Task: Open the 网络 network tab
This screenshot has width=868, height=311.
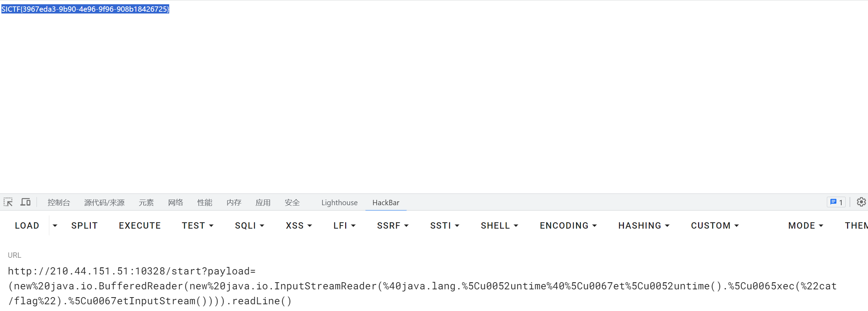Action: pyautogui.click(x=176, y=203)
